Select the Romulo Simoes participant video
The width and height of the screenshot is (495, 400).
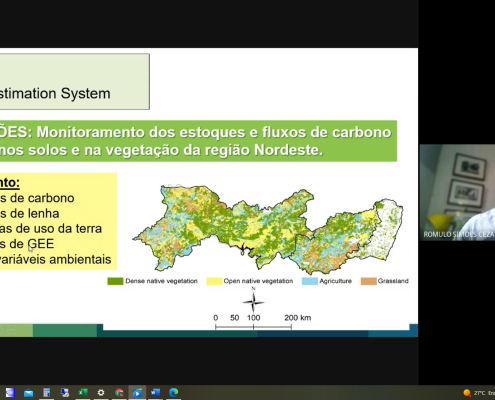pyautogui.click(x=457, y=192)
